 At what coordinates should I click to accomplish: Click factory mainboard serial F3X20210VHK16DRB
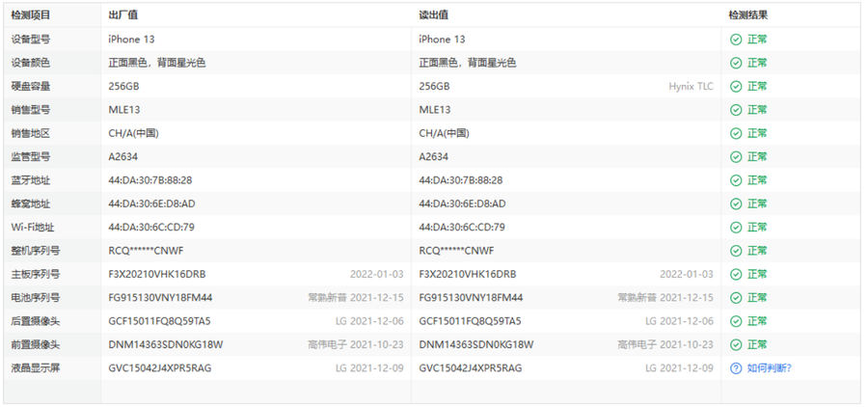click(x=157, y=274)
